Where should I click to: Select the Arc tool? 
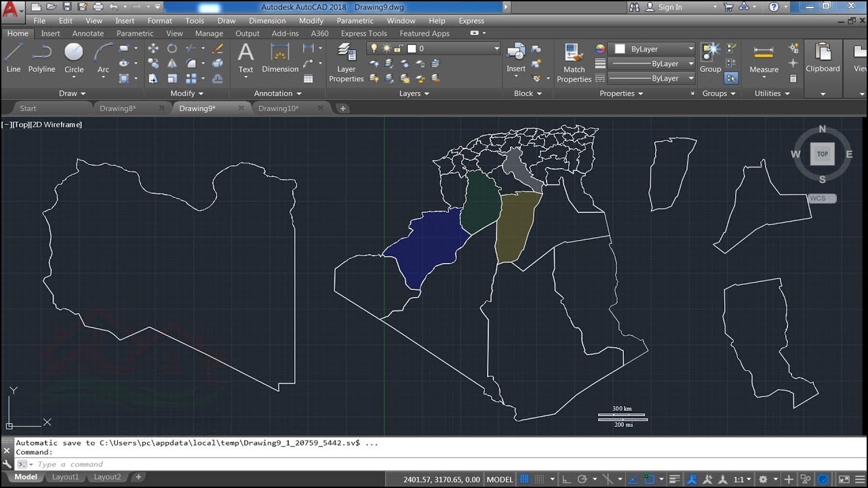click(103, 58)
